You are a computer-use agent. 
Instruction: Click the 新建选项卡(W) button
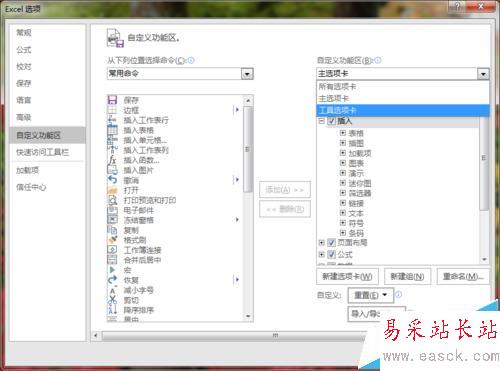[x=347, y=276]
